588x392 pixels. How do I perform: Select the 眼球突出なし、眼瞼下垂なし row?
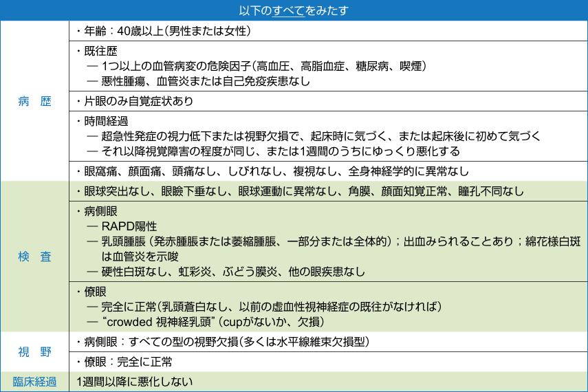298,191
